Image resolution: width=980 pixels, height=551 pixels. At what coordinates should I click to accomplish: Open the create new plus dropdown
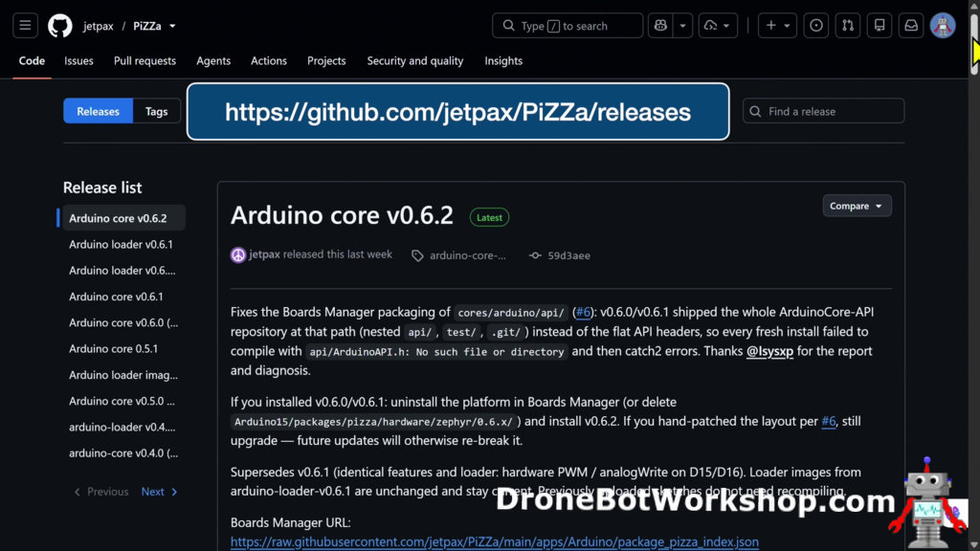[777, 26]
